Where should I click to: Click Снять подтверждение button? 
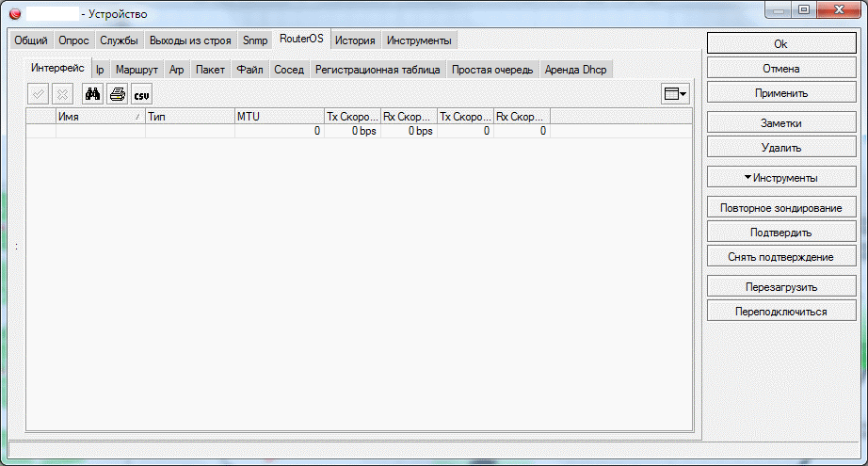point(781,257)
